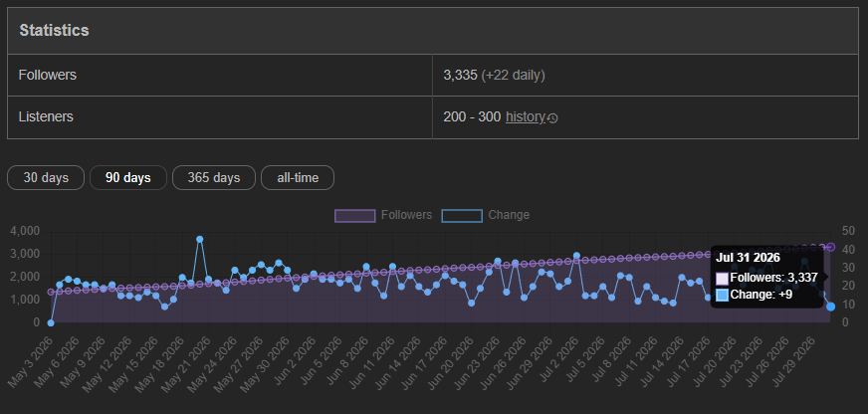Viewport: 868px width, 414px height.
Task: Open the listeners history link
Action: coord(526,117)
